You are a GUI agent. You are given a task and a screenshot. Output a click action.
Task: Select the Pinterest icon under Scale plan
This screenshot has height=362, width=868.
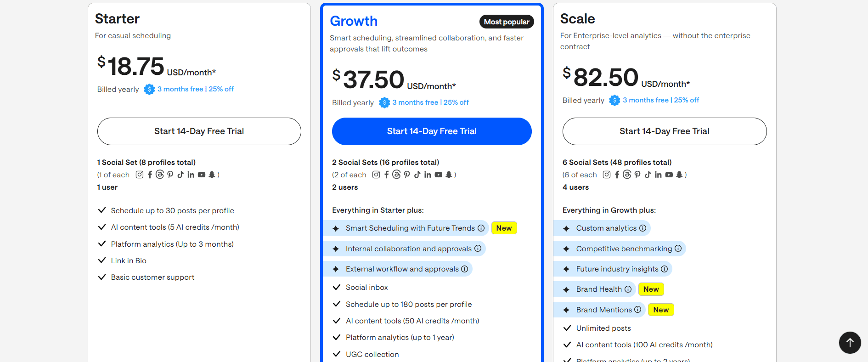click(x=637, y=175)
